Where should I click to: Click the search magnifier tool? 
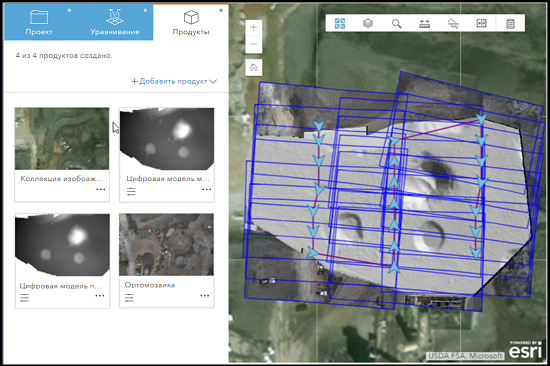[x=396, y=24]
